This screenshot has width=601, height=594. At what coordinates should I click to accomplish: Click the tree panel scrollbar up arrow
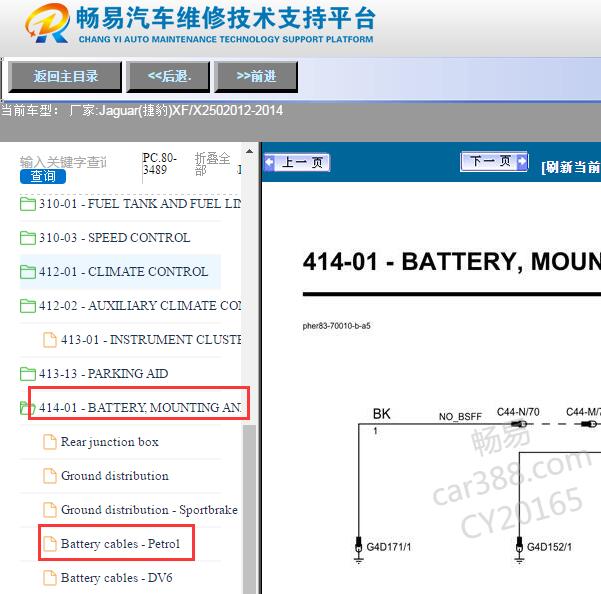click(x=250, y=151)
